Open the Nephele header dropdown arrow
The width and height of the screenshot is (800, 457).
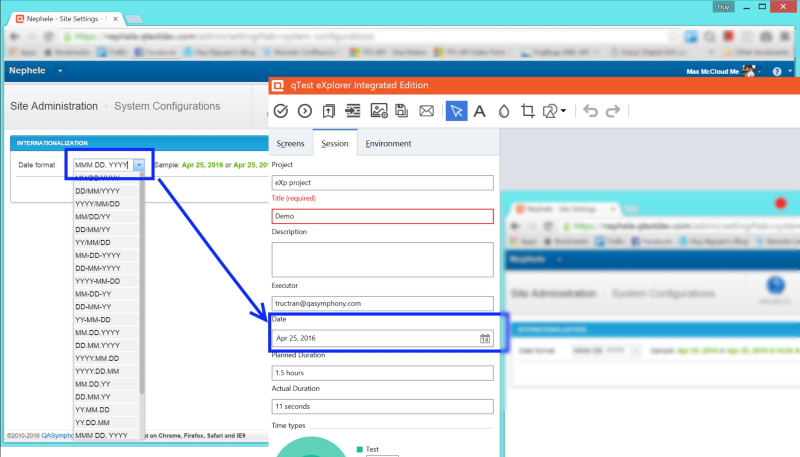click(x=60, y=71)
